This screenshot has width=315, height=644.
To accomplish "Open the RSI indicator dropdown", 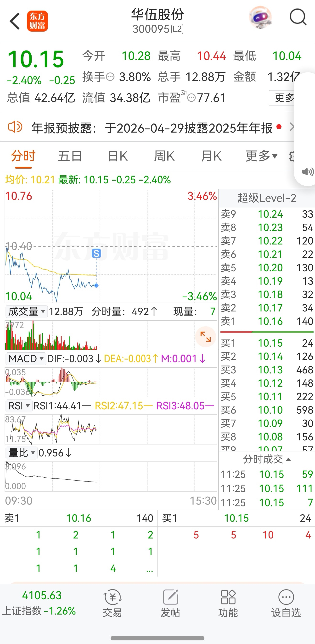I will (x=19, y=406).
